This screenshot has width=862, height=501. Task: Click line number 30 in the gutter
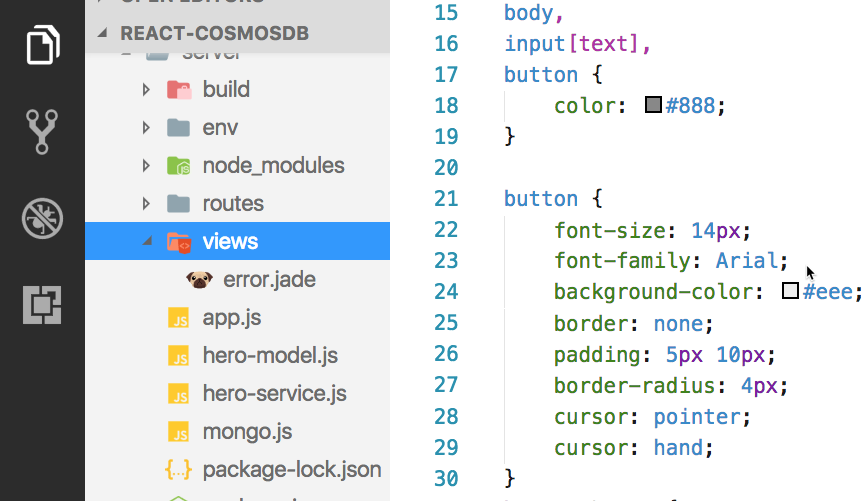(446, 478)
